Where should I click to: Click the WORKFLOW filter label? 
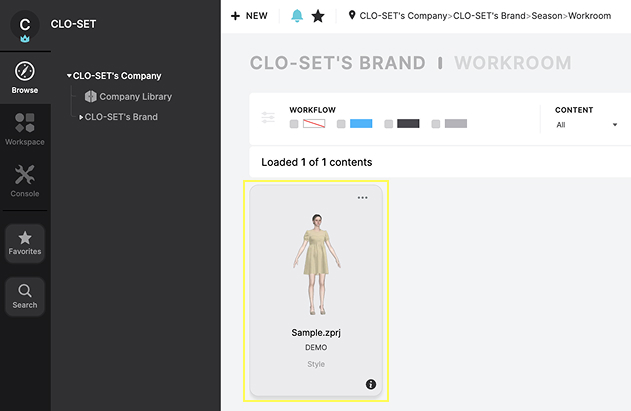[x=312, y=110]
